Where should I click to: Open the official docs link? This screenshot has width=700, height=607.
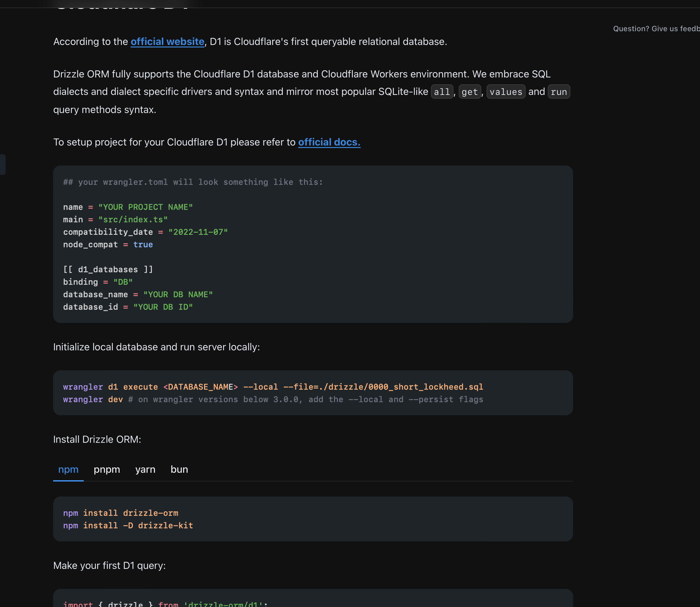point(329,142)
